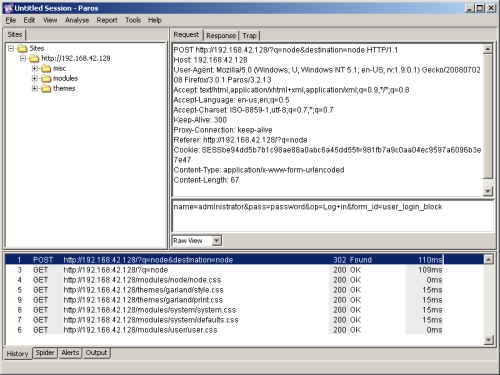Select the modules tree item label
Screen dimensions: 500x375
click(66, 78)
